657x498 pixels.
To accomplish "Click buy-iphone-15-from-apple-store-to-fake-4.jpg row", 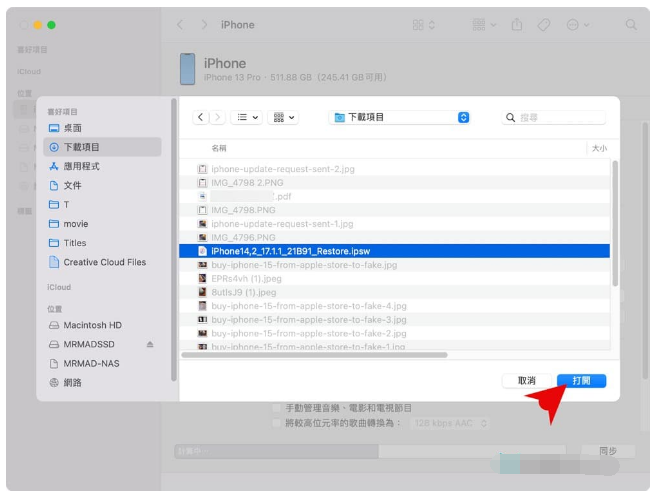I will (394, 306).
